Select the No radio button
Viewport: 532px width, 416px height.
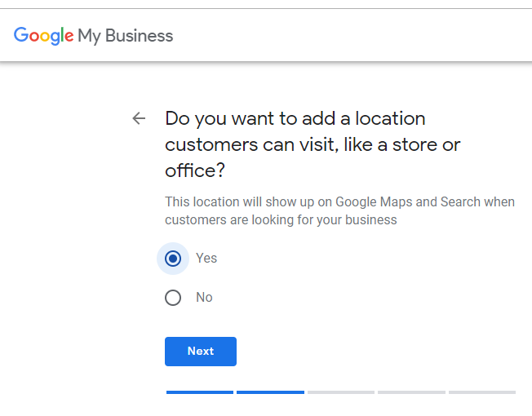tap(173, 298)
